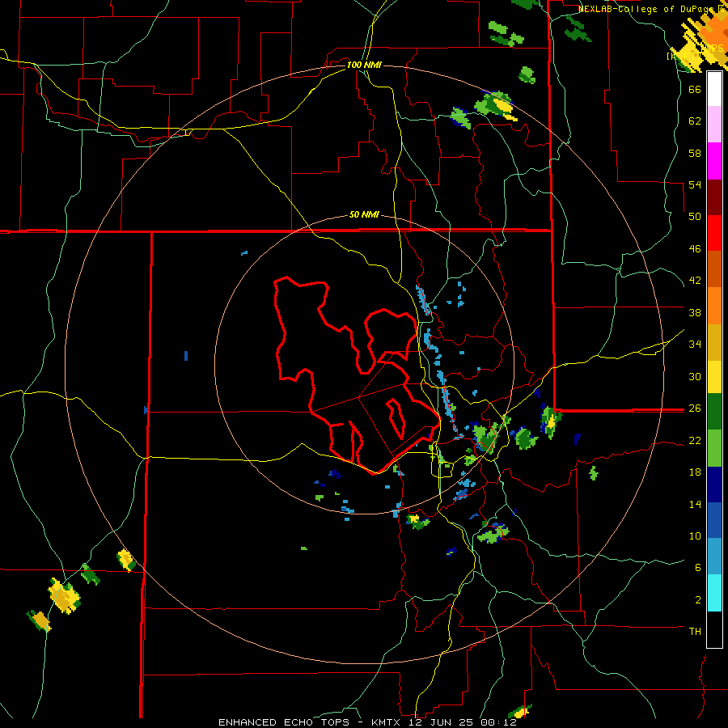
Task: Select the '30' scale value
Action: pyautogui.click(x=695, y=376)
